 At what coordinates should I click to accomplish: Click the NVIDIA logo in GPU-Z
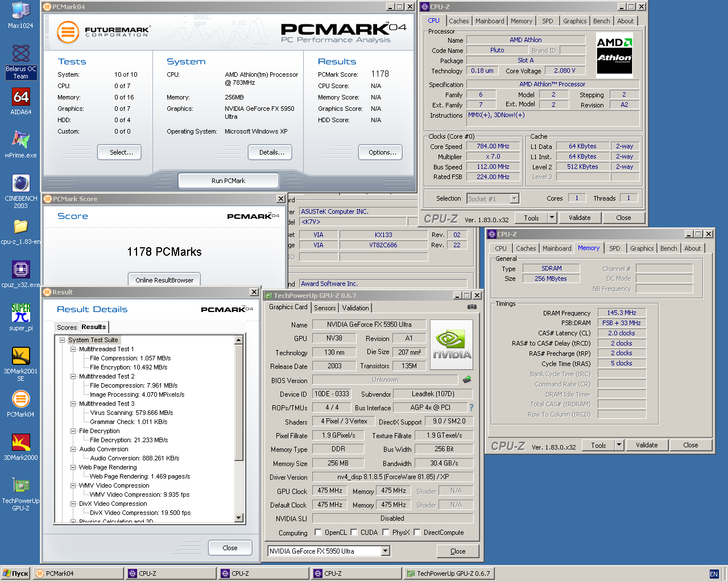(x=452, y=344)
